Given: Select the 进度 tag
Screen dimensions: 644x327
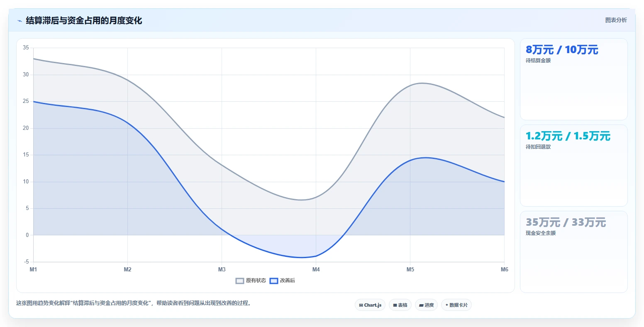Looking at the screenshot, I should (426, 305).
